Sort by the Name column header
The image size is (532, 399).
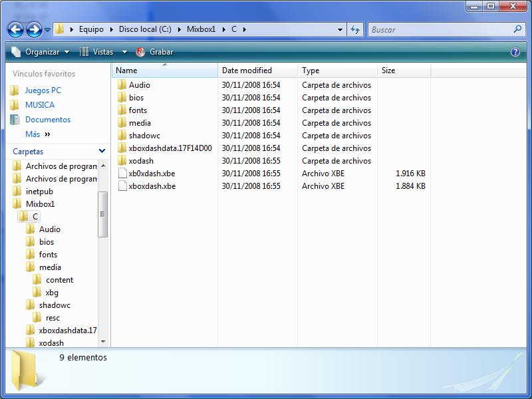126,70
